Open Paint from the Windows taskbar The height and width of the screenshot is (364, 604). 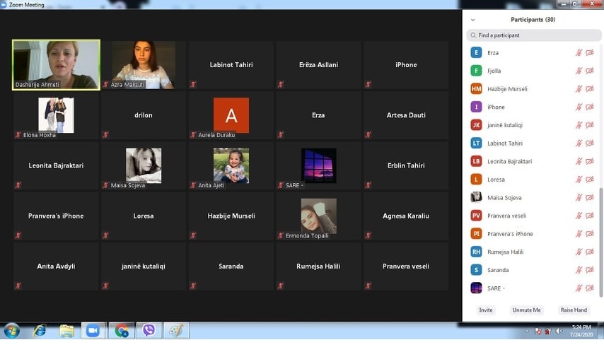(x=176, y=330)
